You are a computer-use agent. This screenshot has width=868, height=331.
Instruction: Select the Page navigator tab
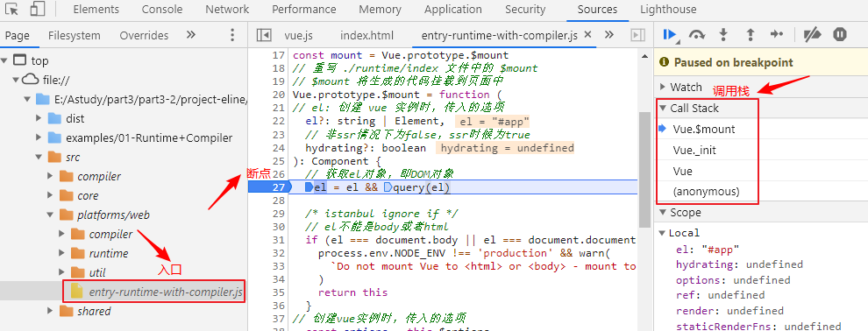pos(18,35)
